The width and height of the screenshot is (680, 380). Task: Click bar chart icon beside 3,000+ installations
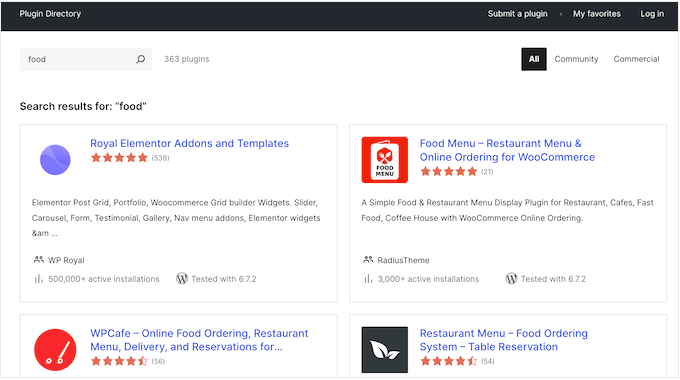click(368, 279)
